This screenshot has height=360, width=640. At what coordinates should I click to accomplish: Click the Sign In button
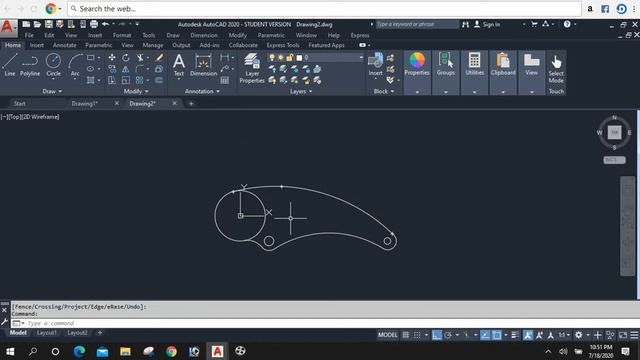[487, 24]
